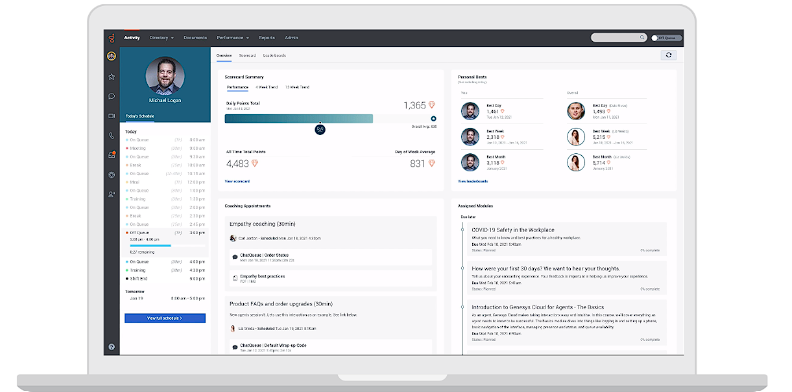Image resolution: width=792 pixels, height=392 pixels.
Task: Open the phone calls icon in sidebar
Action: pos(112,135)
